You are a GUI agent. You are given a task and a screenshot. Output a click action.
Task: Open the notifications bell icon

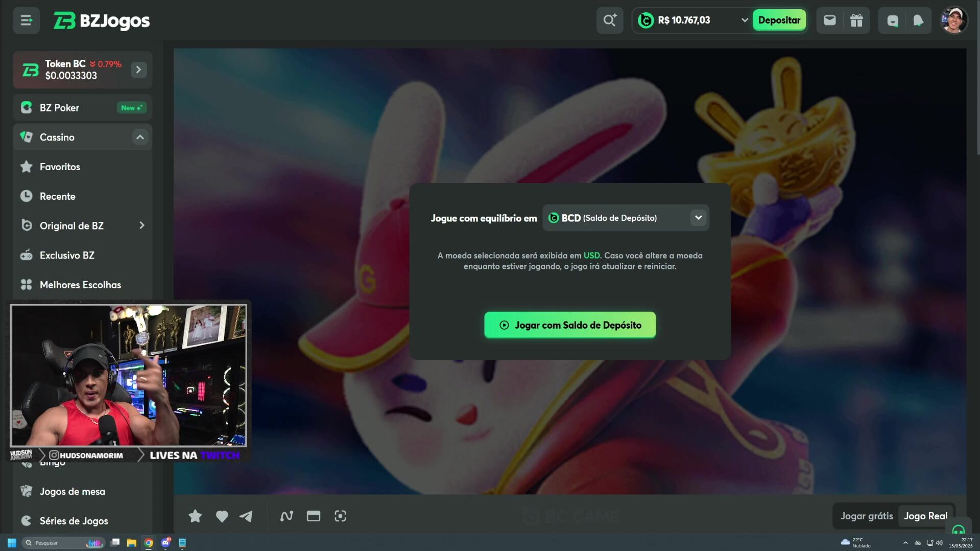point(918,20)
